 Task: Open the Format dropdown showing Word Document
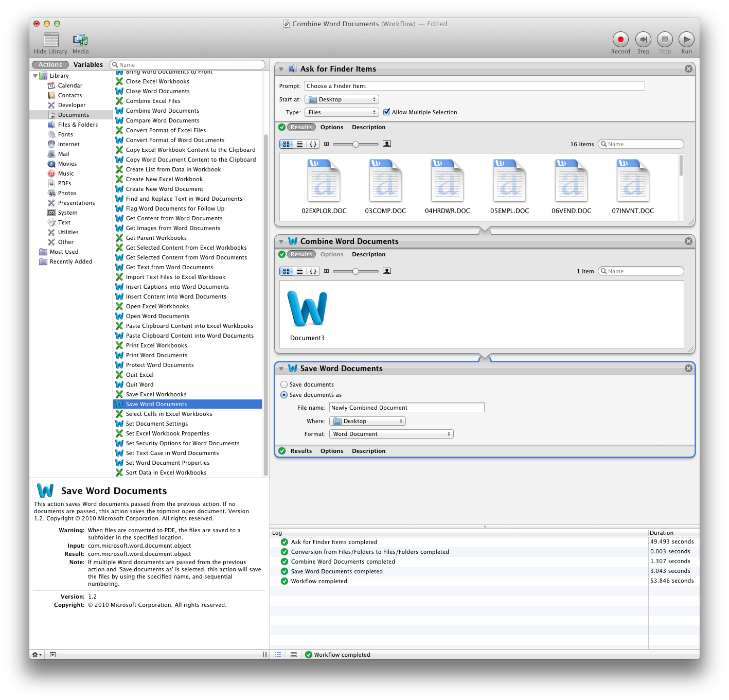[x=392, y=434]
